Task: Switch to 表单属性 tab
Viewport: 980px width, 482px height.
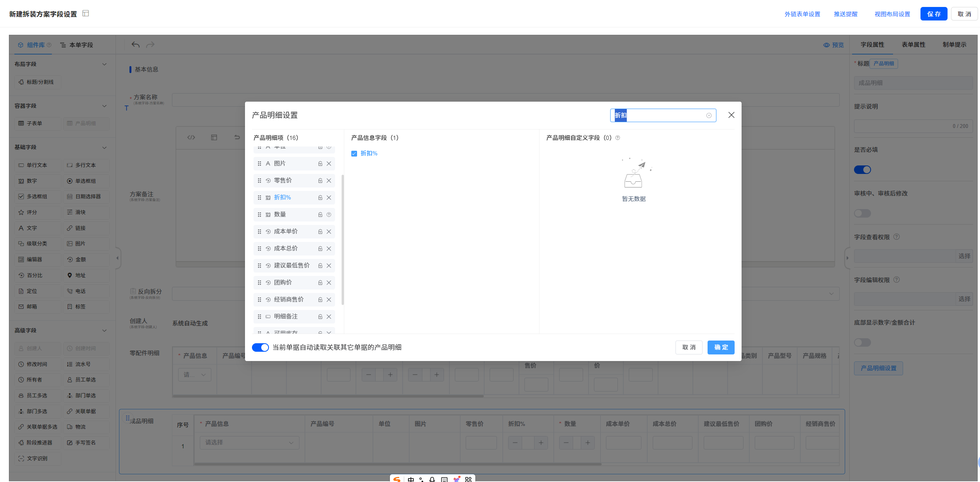Action: (x=913, y=45)
